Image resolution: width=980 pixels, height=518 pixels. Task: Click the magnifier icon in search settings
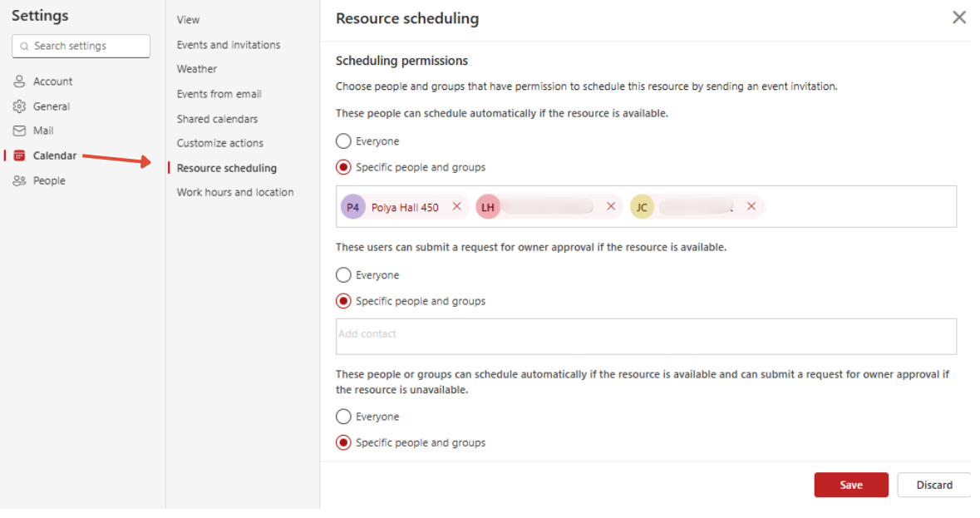24,47
